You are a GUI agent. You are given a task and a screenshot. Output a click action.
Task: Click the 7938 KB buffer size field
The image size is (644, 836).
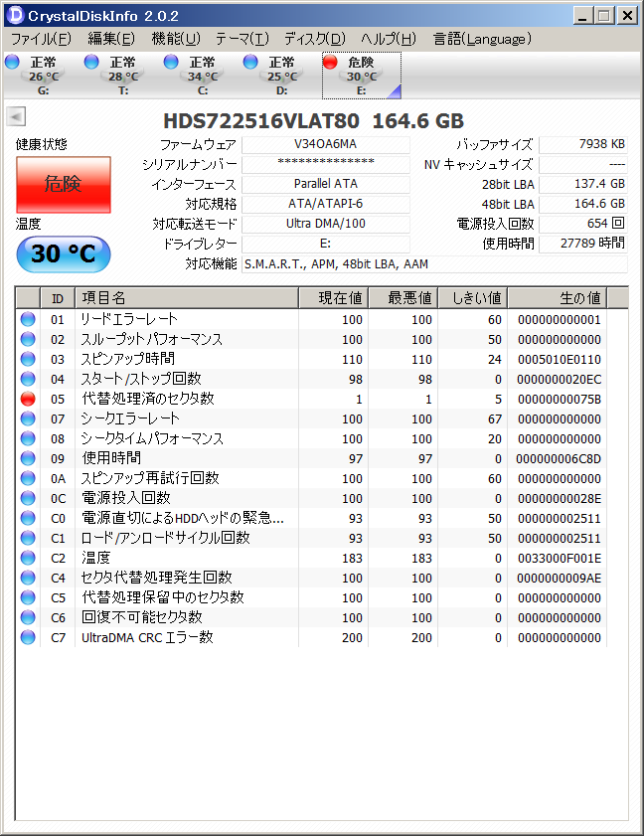point(583,144)
